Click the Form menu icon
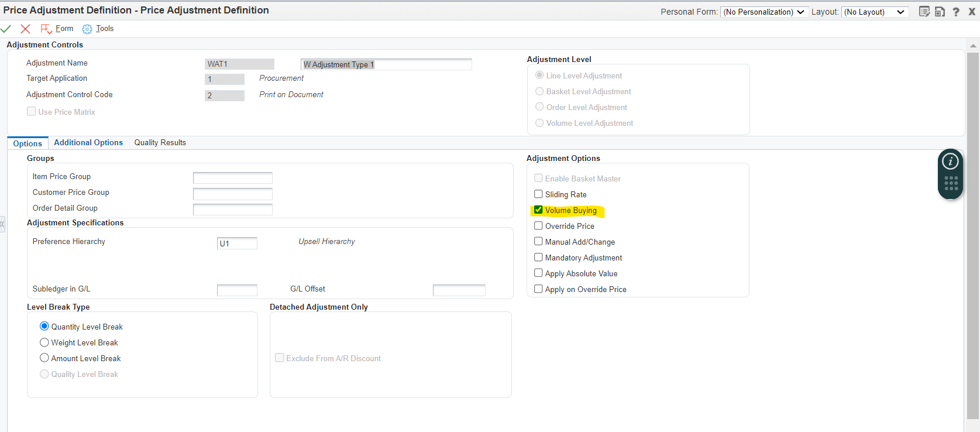 click(46, 29)
